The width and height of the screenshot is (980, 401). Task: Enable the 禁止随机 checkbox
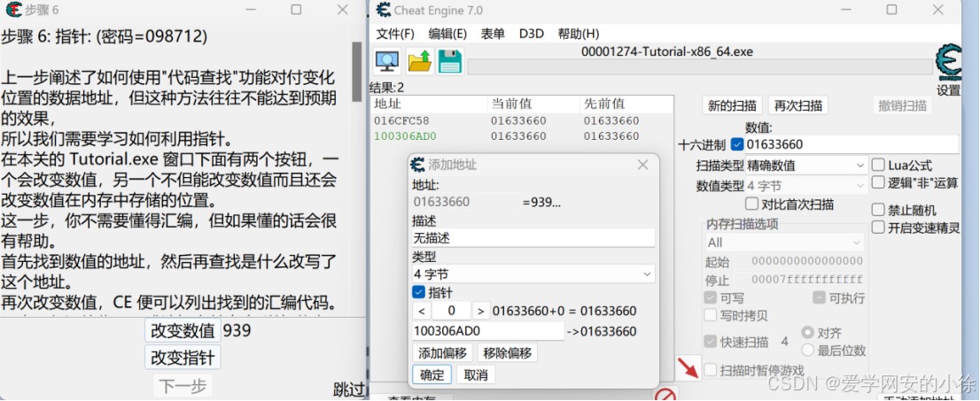(878, 210)
